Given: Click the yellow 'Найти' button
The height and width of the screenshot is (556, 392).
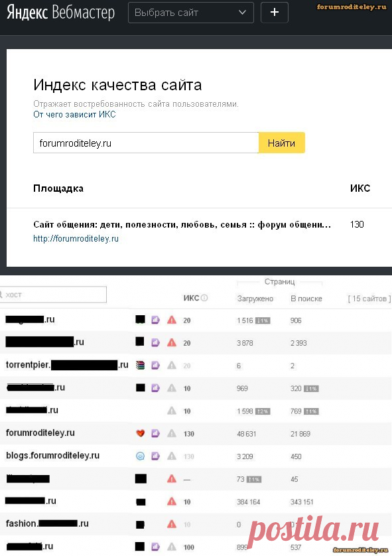Looking at the screenshot, I should pyautogui.click(x=281, y=143).
